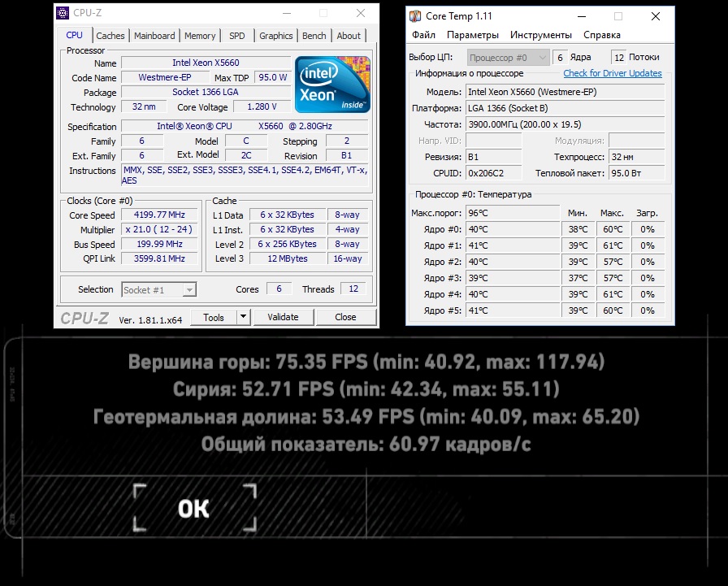Screen dimensions: 728x586
Task: Click the Общий показатель 60.97 line
Action: pos(366,445)
